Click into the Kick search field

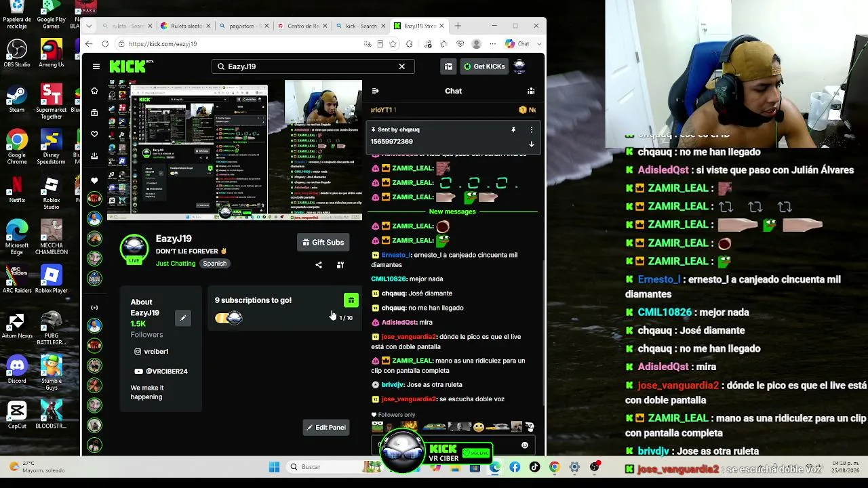coord(313,66)
